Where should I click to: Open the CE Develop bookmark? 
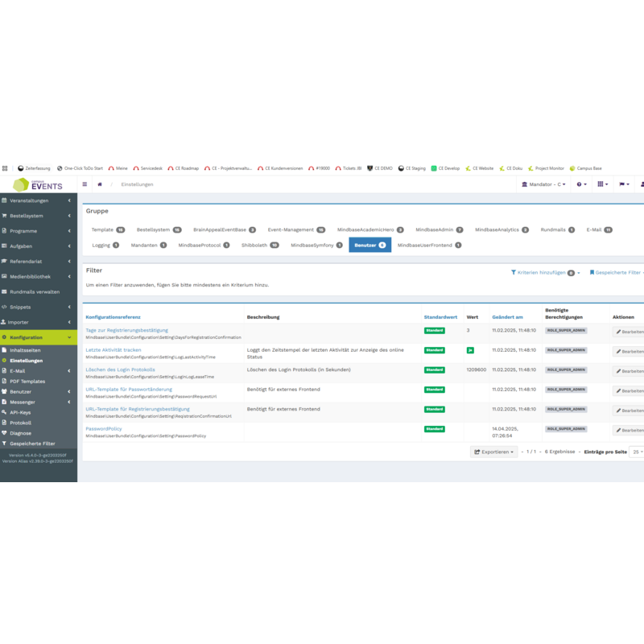[445, 168]
